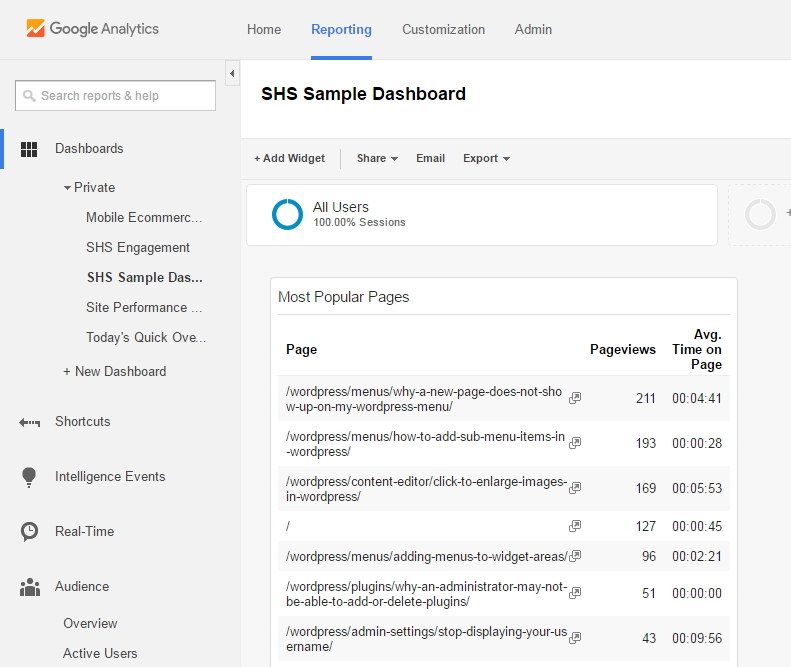Open Mobile Ecommerce dashboard
Image resolution: width=791 pixels, height=667 pixels.
144,217
